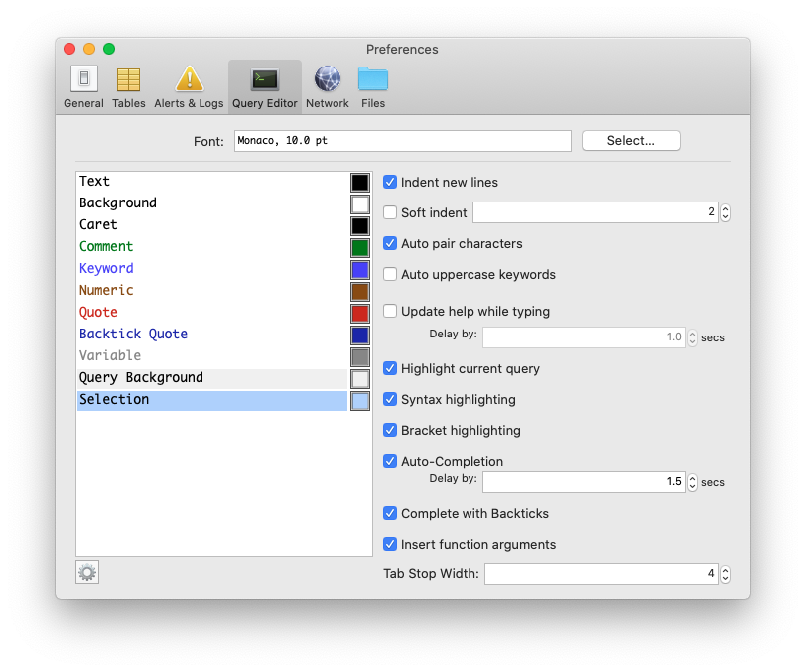
Task: Toggle Complete with Backticks option
Action: click(x=390, y=514)
